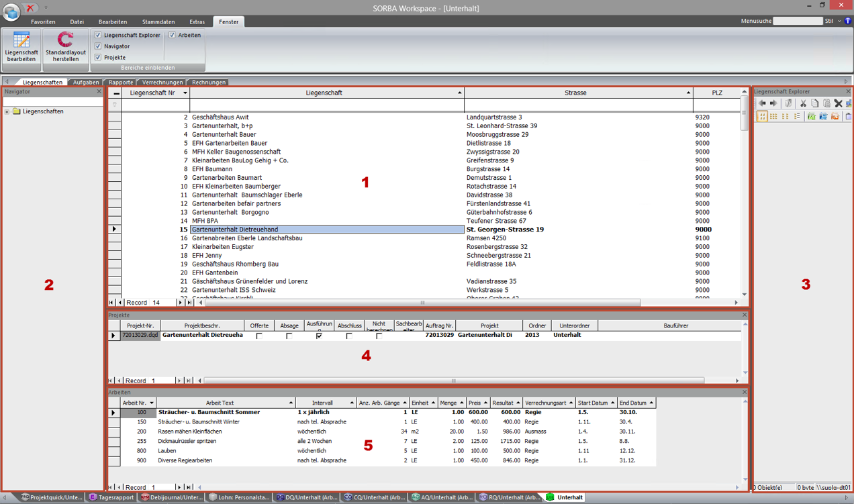
Task: Switch to the Rapporte tab
Action: coord(121,83)
